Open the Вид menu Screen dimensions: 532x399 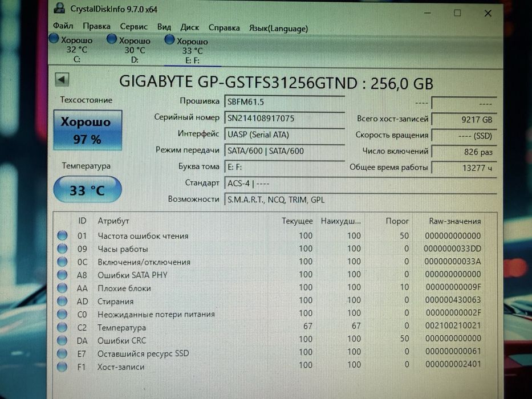(x=164, y=27)
